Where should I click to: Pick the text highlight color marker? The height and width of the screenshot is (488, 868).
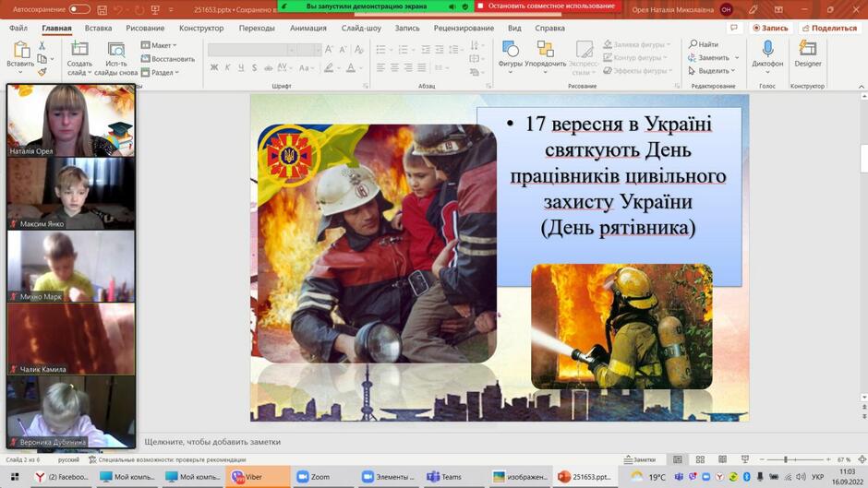coord(329,67)
